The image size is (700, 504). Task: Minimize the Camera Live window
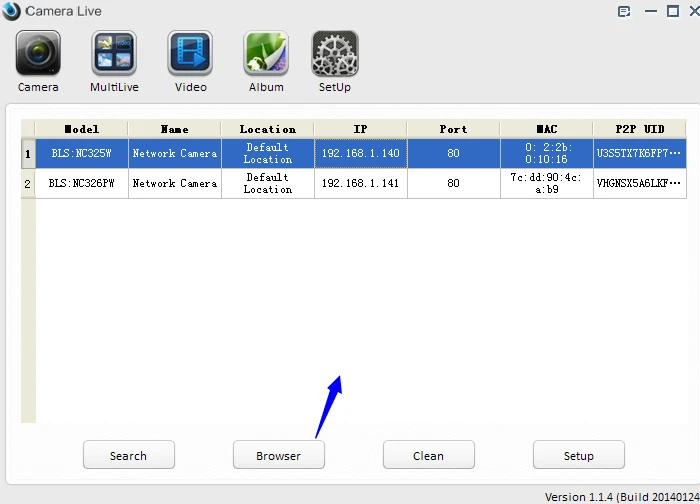tap(651, 11)
